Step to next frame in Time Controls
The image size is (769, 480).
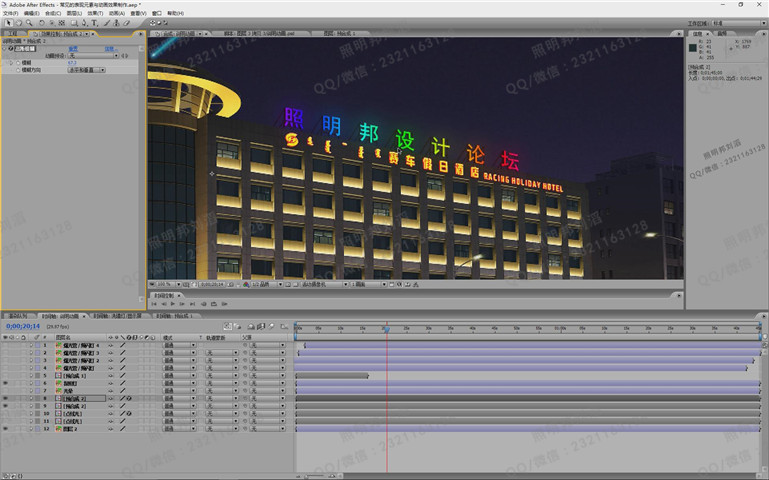pos(182,304)
